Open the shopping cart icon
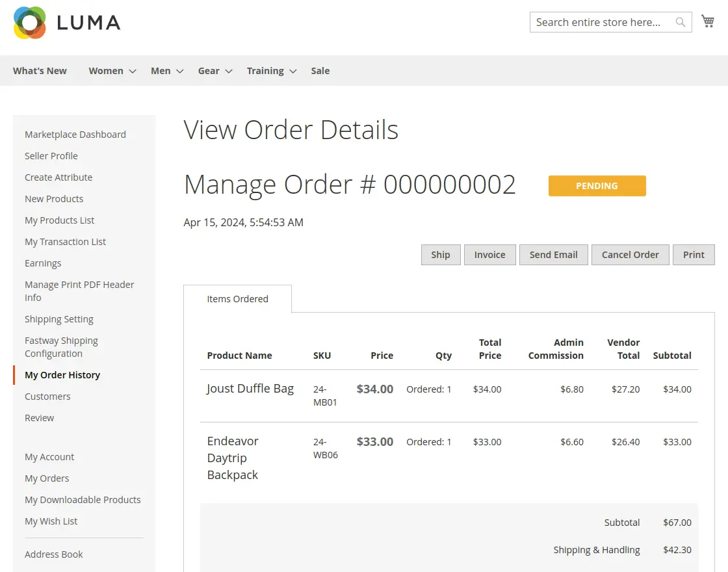The width and height of the screenshot is (728, 572). [x=708, y=21]
